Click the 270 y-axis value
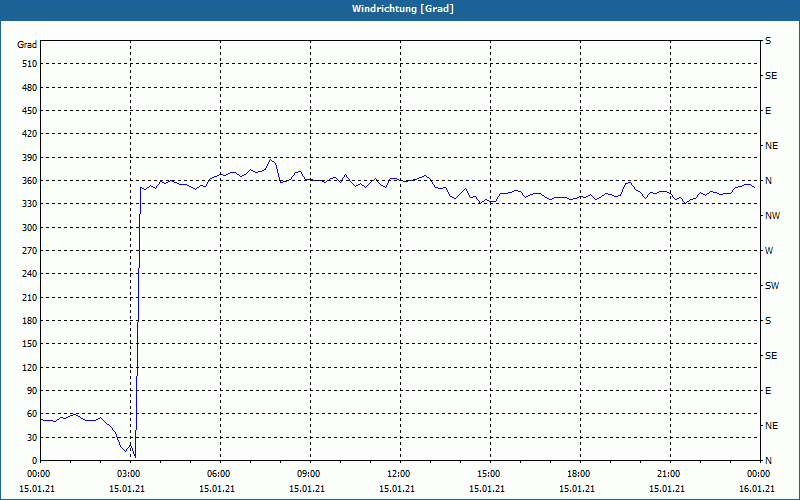 [30, 251]
